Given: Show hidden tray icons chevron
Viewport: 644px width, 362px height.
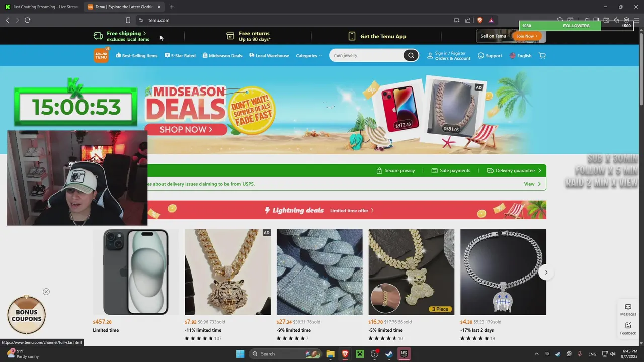Looking at the screenshot, I should coord(536,354).
